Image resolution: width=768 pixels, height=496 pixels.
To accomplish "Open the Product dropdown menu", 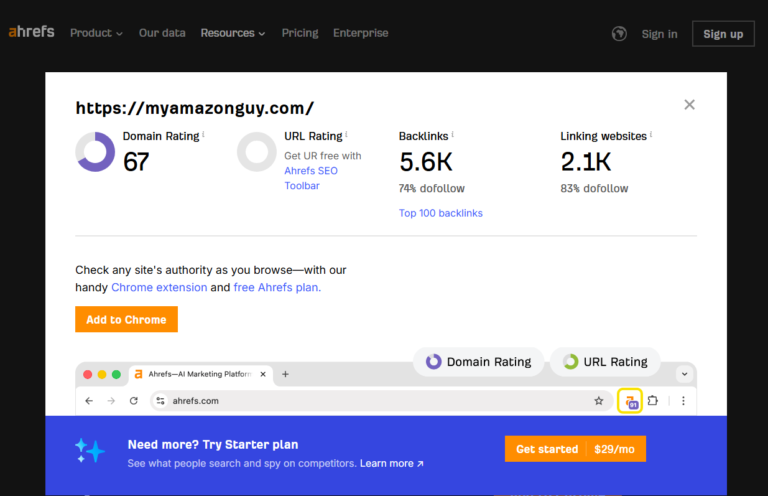I will click(96, 33).
